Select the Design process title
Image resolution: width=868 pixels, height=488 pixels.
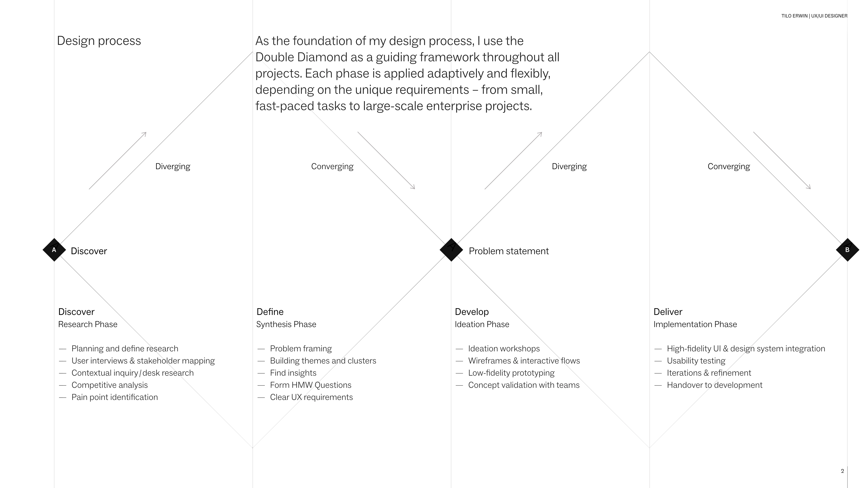point(99,41)
